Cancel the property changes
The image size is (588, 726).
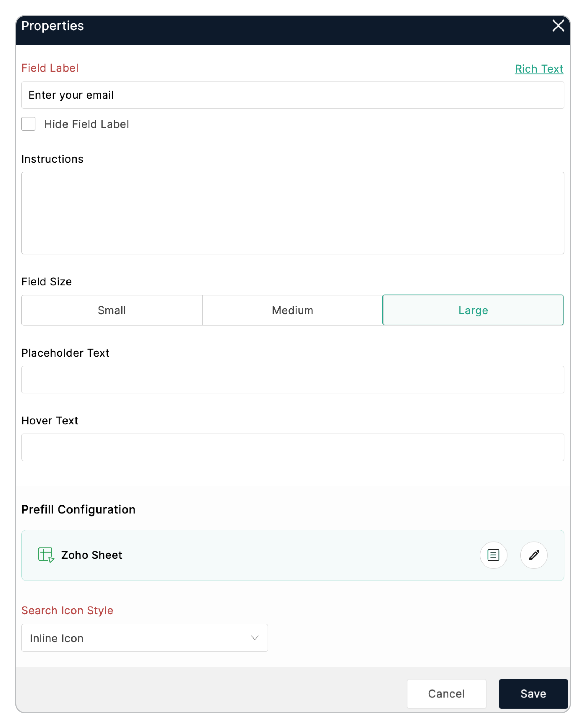446,694
